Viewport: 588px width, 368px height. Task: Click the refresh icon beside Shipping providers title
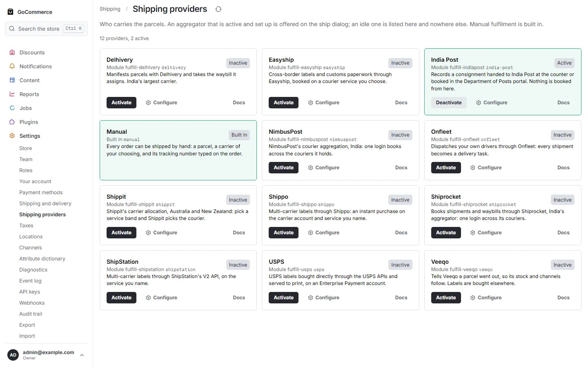pos(218,9)
